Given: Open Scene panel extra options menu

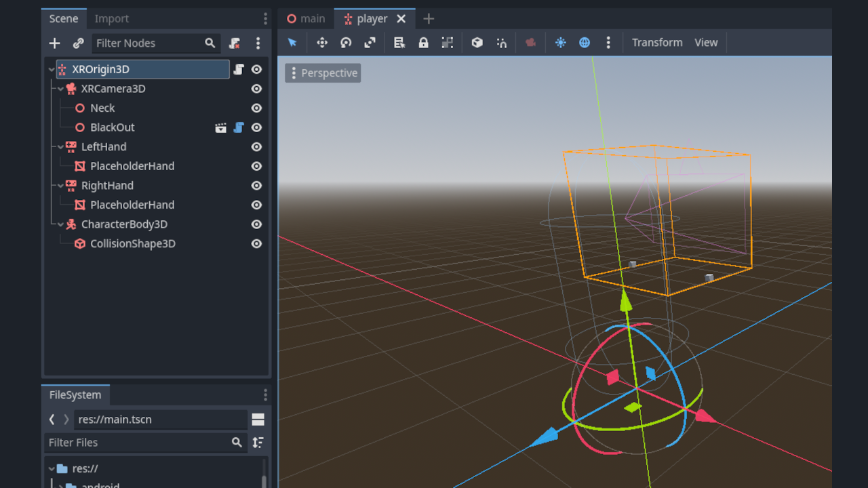Looking at the screenshot, I should point(258,43).
